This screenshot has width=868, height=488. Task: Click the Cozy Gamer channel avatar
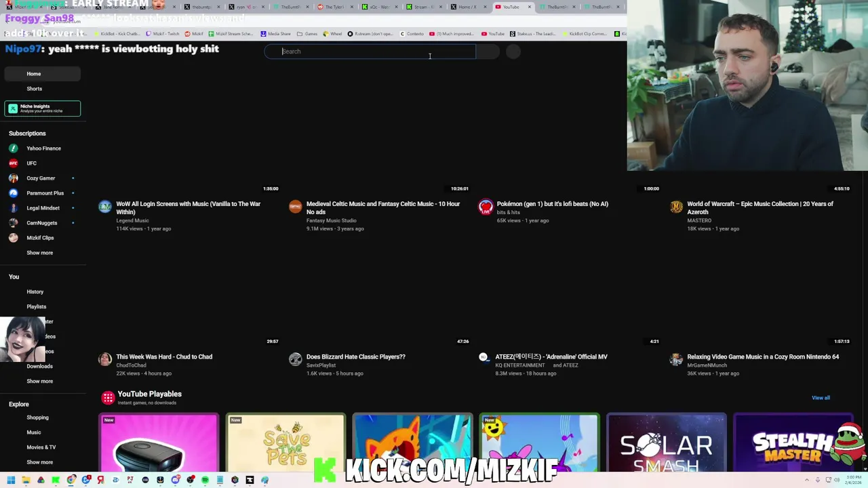13,178
